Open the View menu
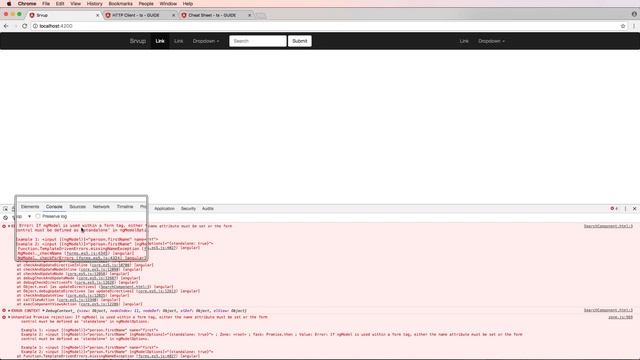This screenshot has height=360, width=640. 76,4
